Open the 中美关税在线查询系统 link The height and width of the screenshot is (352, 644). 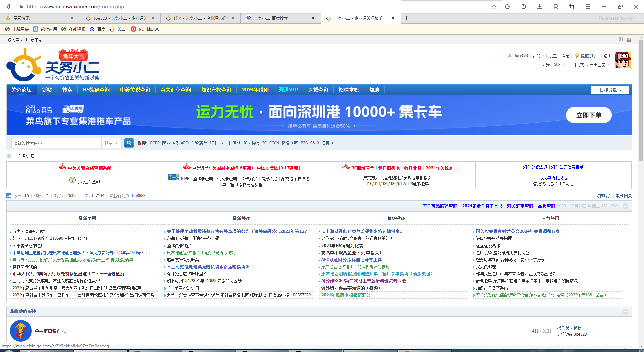[90, 168]
